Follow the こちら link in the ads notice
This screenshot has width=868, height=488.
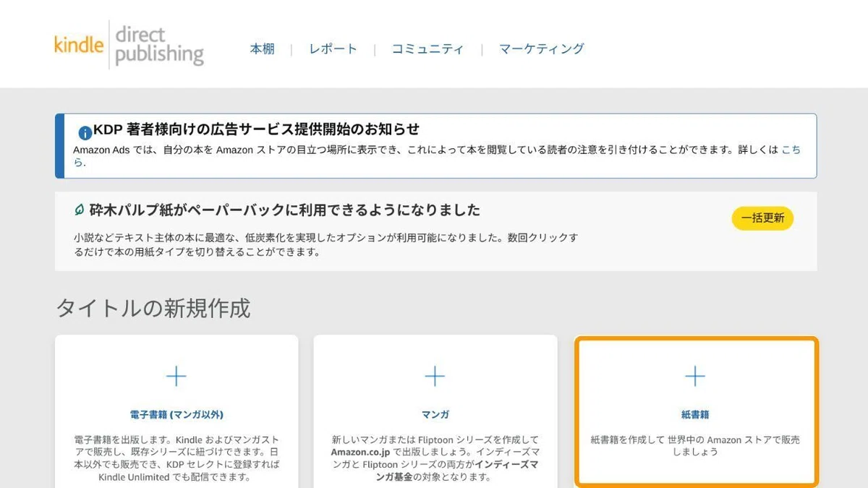coord(791,150)
